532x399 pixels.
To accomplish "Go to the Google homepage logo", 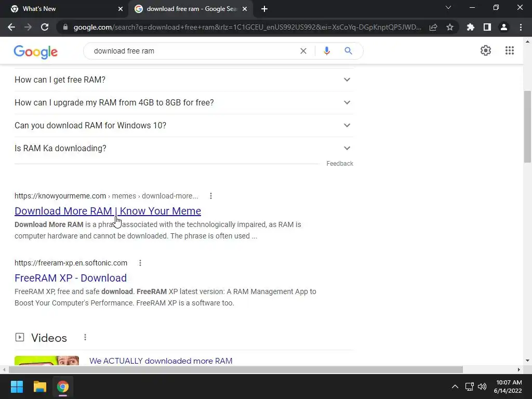I will [36, 51].
